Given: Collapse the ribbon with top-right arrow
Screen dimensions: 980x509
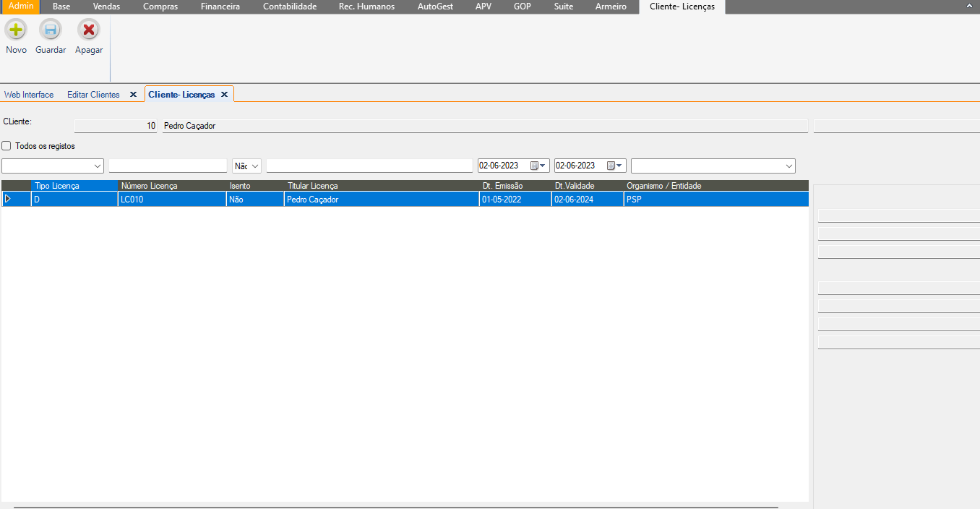Looking at the screenshot, I should tap(969, 6).
